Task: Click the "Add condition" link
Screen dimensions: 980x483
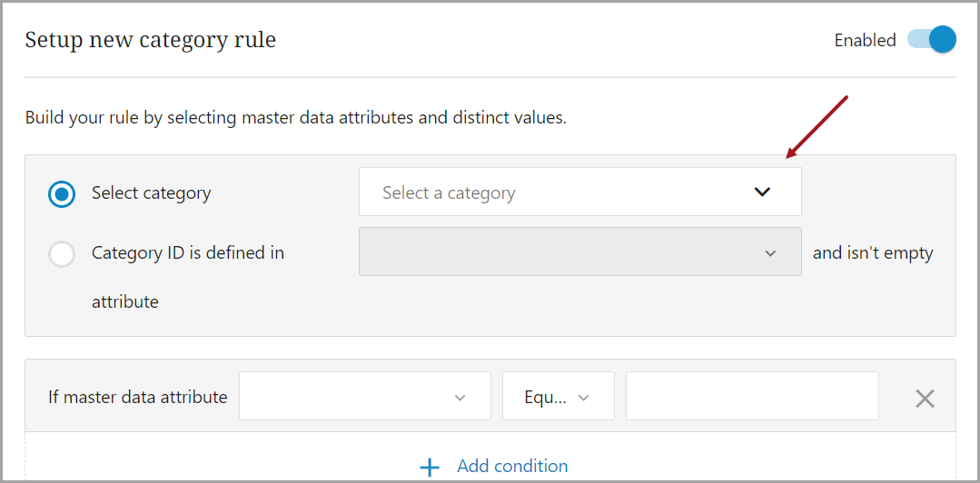Action: tap(512, 466)
